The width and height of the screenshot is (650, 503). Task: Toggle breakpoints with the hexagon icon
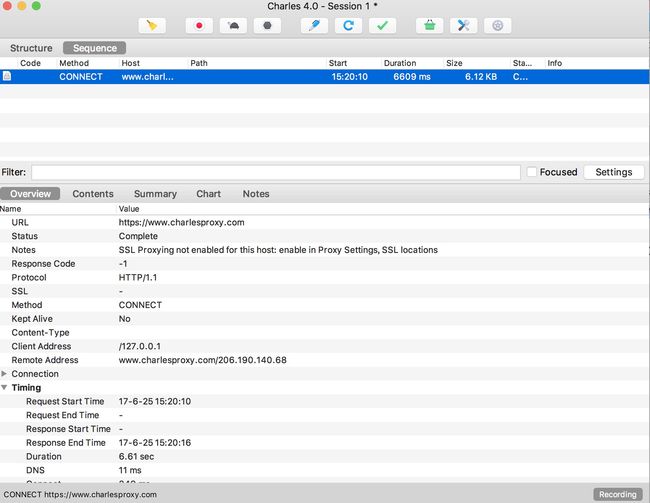point(267,26)
